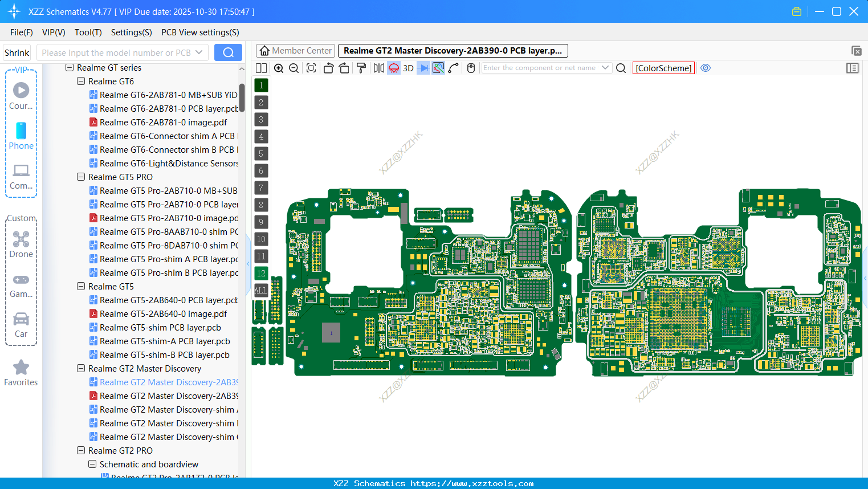Switch the board to 3D view

(x=407, y=68)
